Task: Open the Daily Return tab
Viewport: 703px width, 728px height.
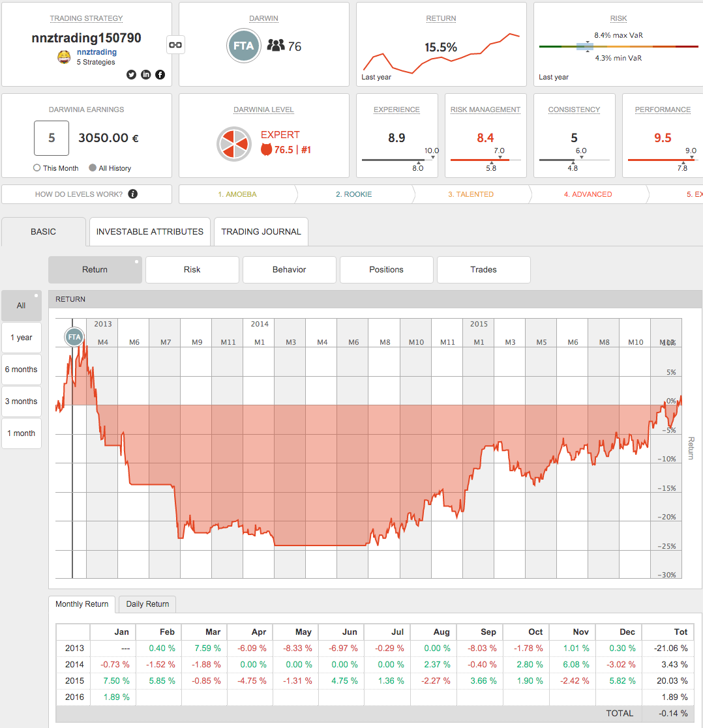Action: (x=147, y=604)
